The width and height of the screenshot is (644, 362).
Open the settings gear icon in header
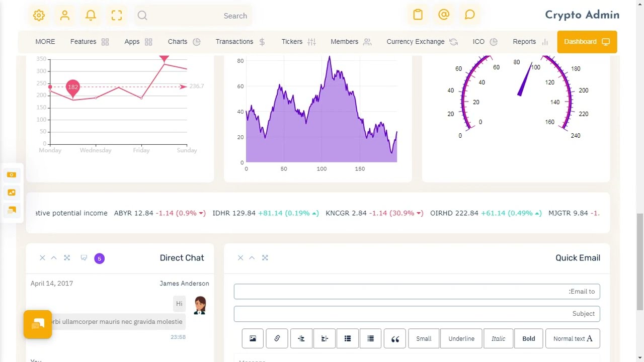coord(39,15)
